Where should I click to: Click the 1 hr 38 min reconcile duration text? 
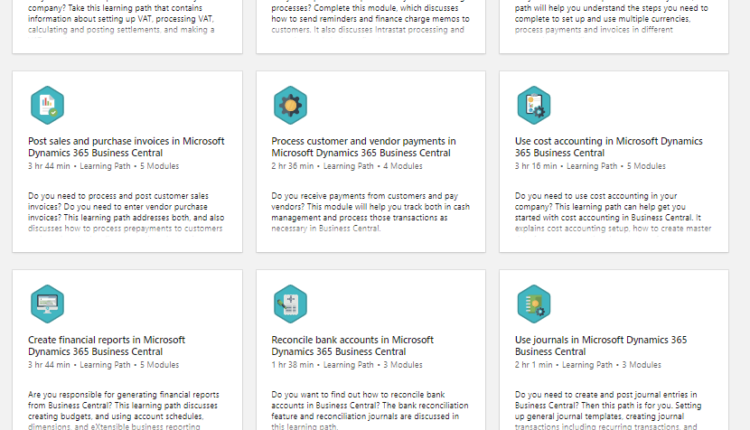tap(293, 365)
